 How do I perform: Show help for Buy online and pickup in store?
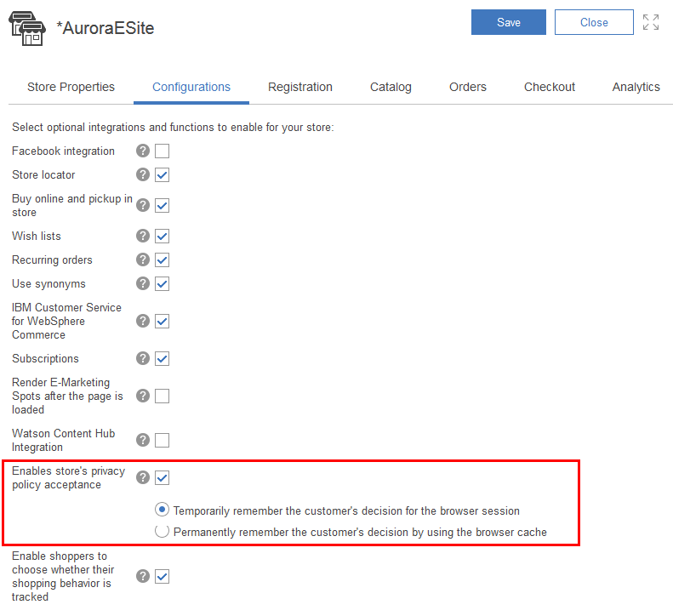point(143,205)
